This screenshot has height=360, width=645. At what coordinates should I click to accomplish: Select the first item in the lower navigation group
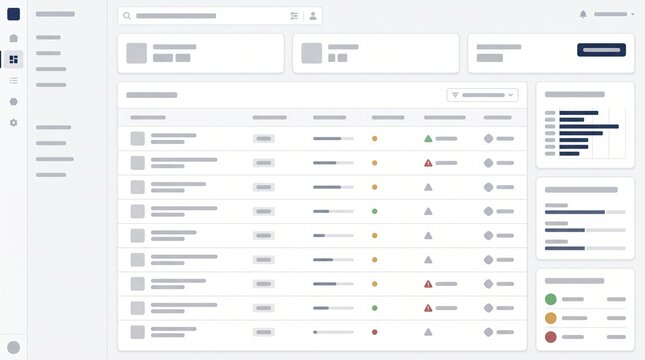tap(53, 127)
